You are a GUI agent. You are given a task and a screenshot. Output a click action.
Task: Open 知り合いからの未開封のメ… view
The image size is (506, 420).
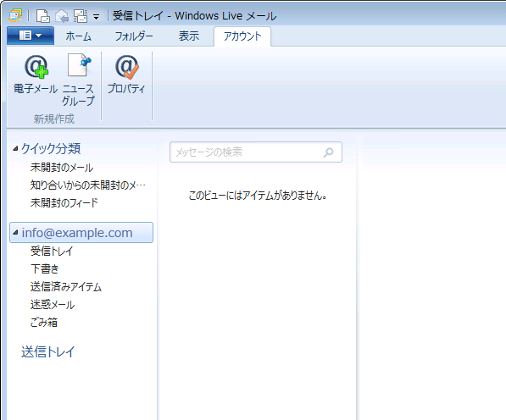pos(88,185)
